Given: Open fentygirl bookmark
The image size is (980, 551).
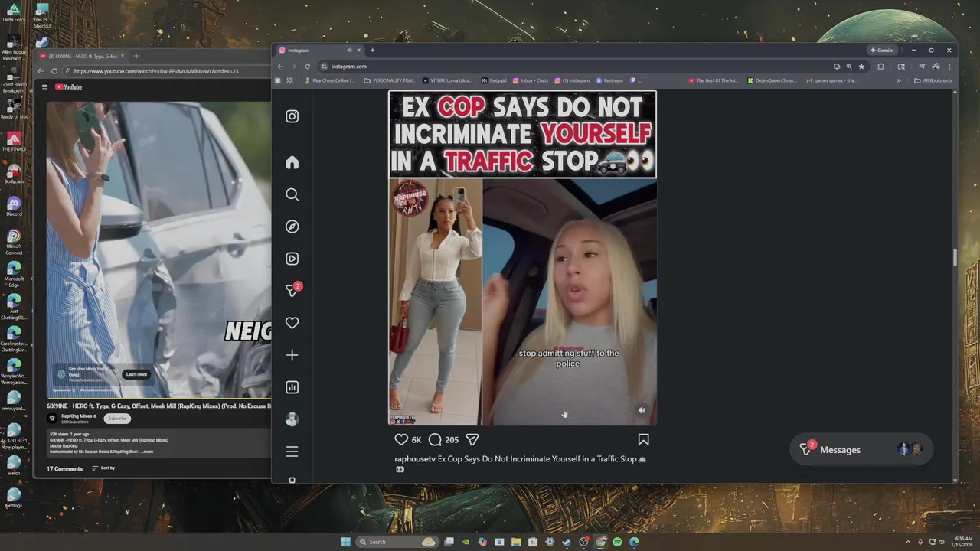Looking at the screenshot, I should (494, 80).
